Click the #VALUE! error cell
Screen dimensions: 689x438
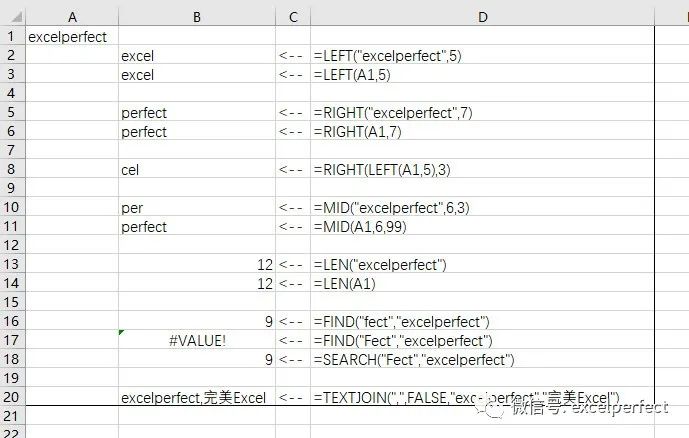tap(197, 340)
